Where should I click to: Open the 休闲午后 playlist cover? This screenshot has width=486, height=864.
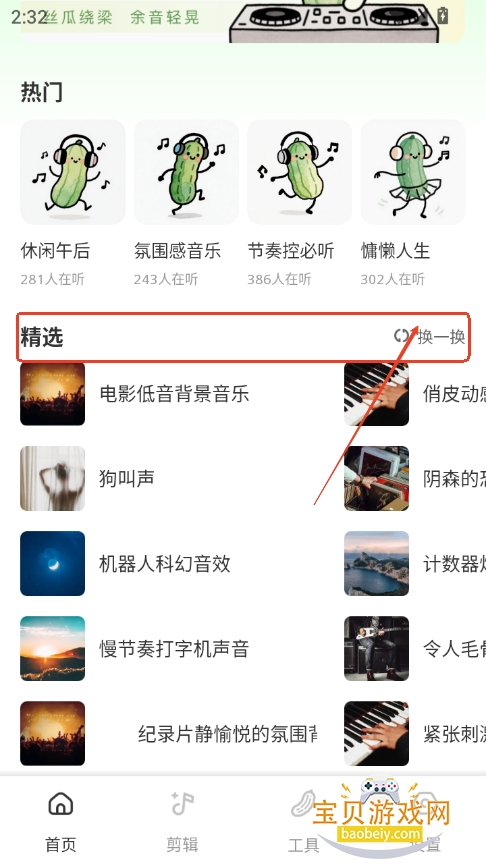(x=73, y=172)
